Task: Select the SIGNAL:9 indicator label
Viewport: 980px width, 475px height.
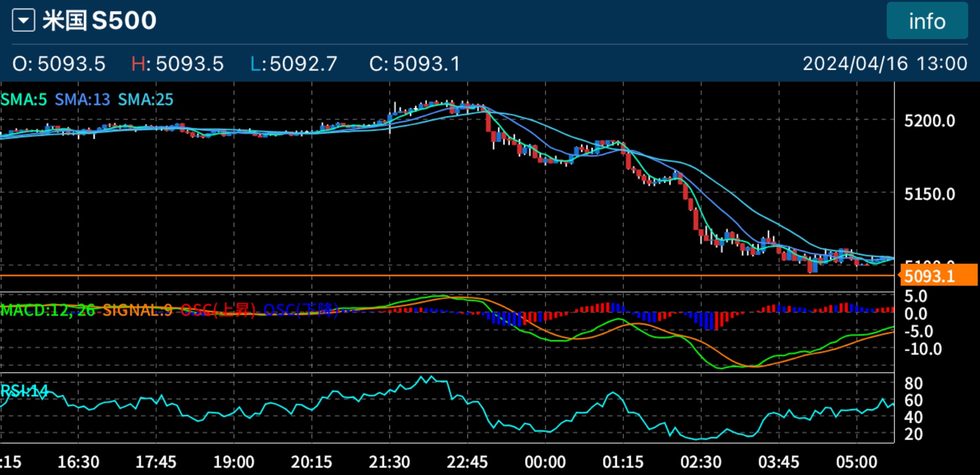Action: (137, 310)
